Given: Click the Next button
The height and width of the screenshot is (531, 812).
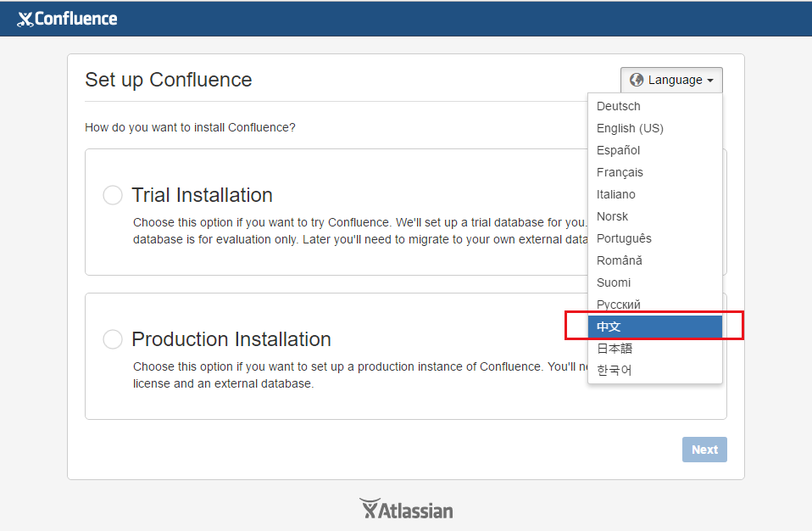Looking at the screenshot, I should coord(704,450).
